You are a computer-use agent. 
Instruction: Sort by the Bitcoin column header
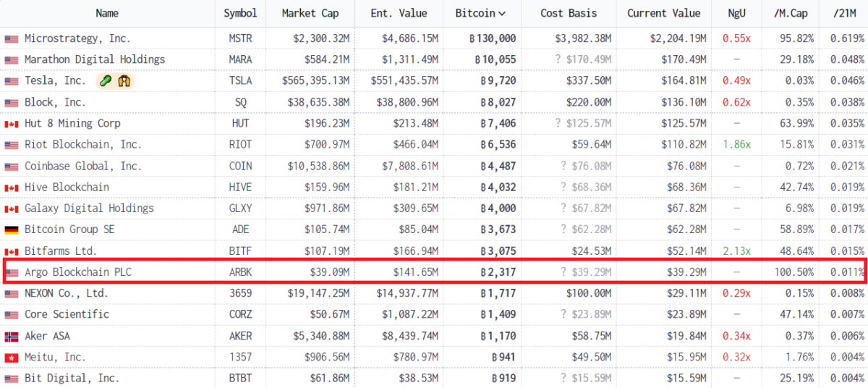(480, 13)
